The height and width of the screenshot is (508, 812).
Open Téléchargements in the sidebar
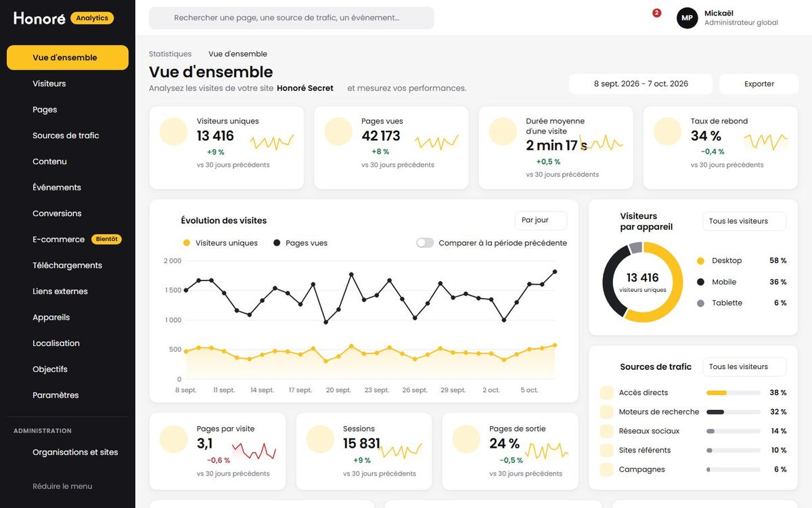[68, 266]
